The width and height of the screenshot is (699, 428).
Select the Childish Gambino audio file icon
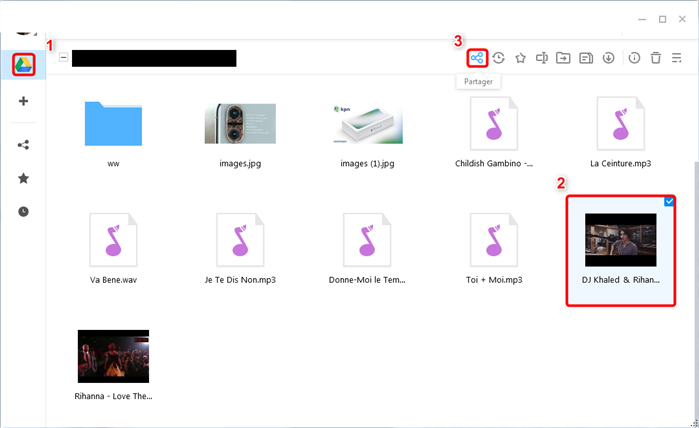point(494,124)
